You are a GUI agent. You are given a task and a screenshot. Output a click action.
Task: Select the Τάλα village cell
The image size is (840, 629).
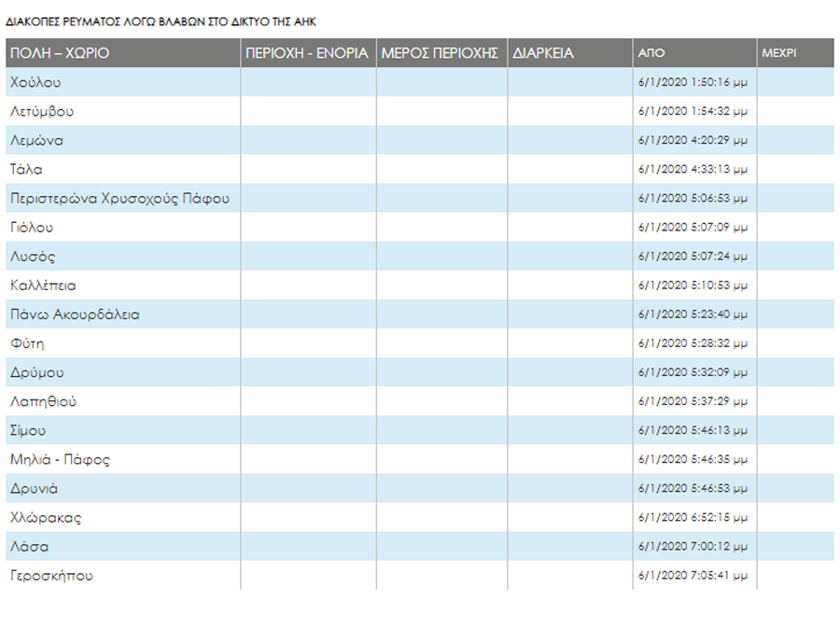(123, 169)
